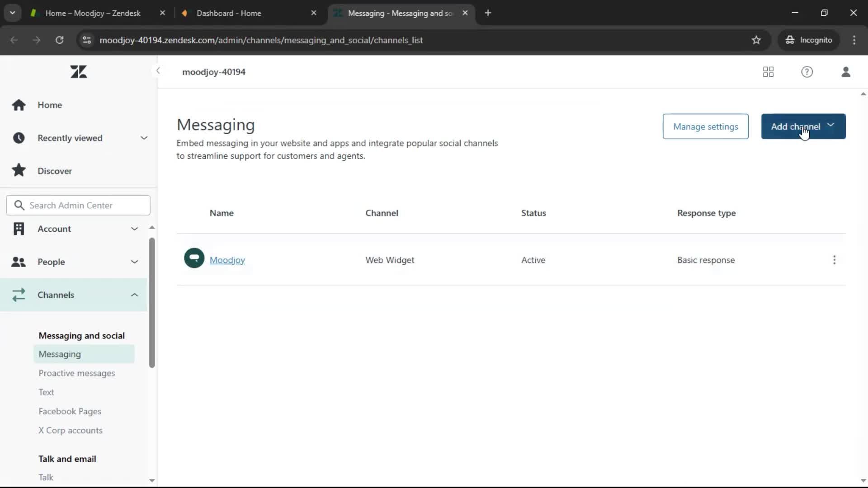Click the Account building icon

coord(19,229)
